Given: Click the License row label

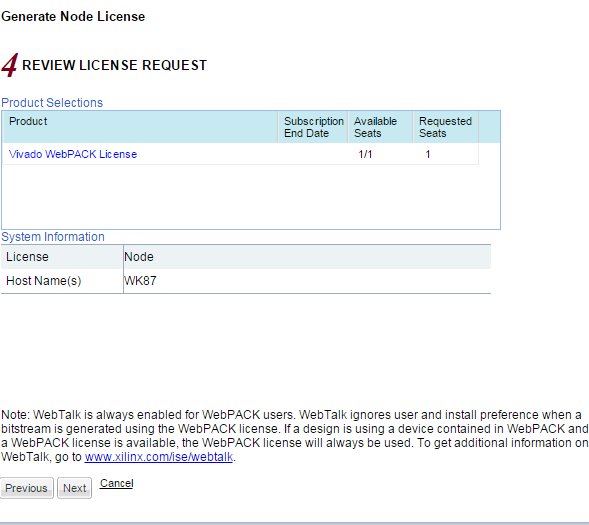Looking at the screenshot, I should (x=27, y=256).
